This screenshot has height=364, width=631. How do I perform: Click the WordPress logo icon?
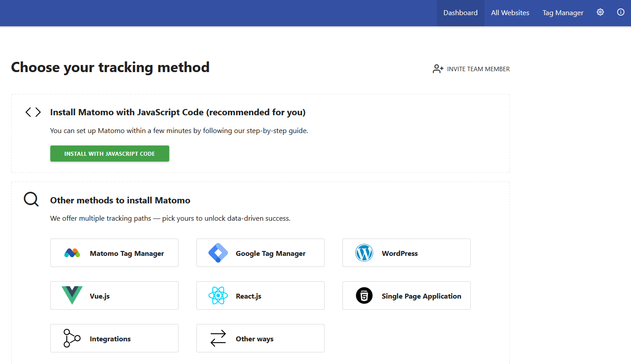coord(364,253)
